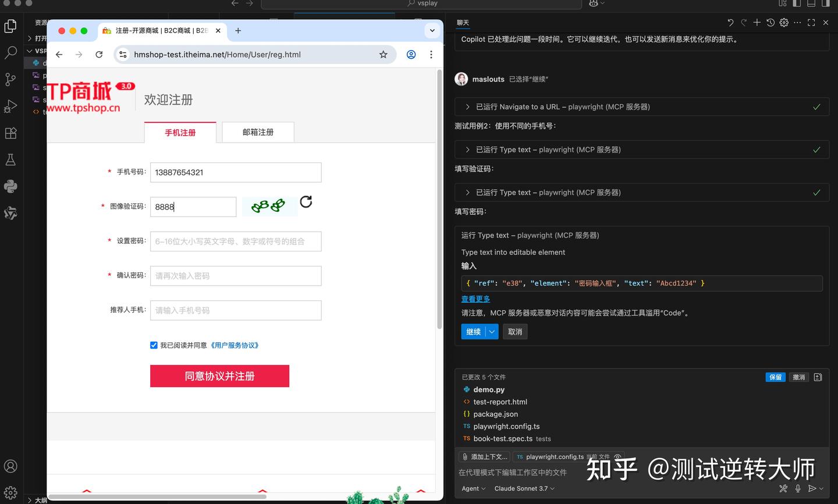838x504 pixels.
Task: Open chat settings gear icon
Action: pos(784,23)
